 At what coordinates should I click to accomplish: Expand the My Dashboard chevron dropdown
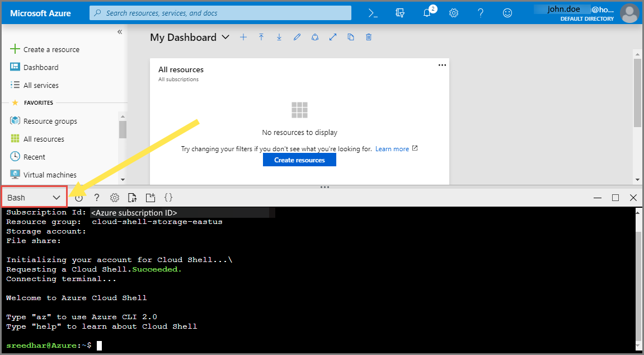(225, 37)
